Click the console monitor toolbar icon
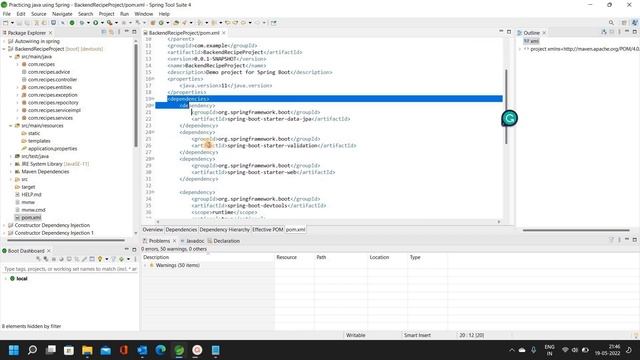Screen dimensions: 640x360 53,23
